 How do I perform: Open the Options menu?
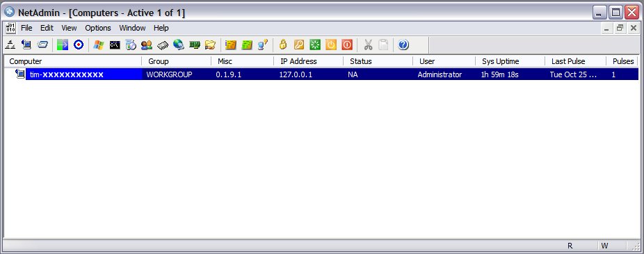click(98, 28)
